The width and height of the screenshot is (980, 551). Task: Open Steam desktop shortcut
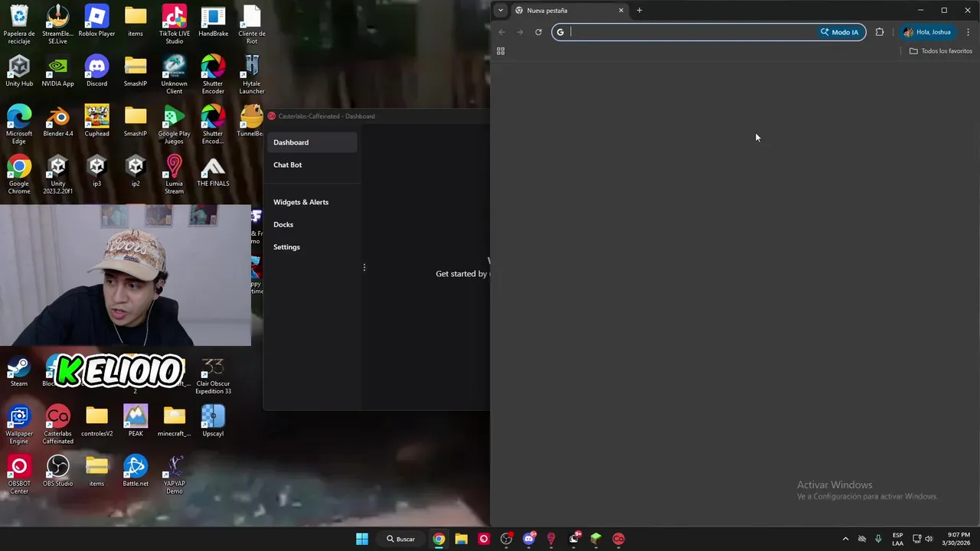click(x=19, y=371)
